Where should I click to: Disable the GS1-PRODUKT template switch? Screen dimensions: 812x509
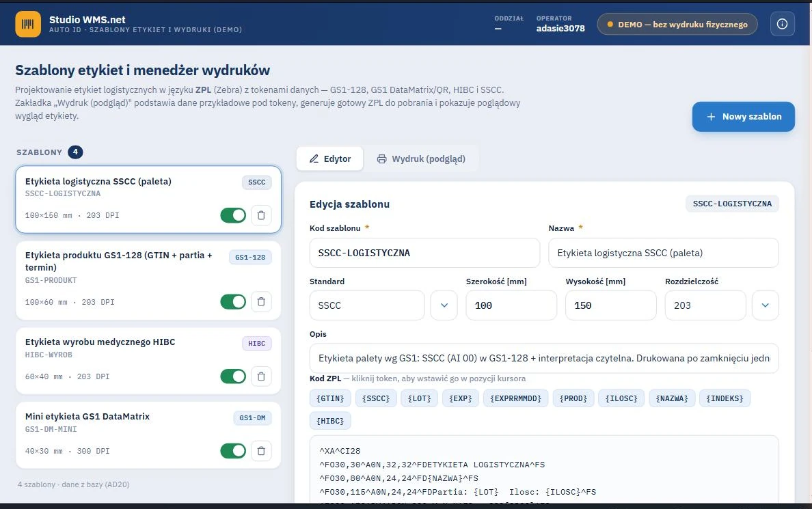[233, 302]
